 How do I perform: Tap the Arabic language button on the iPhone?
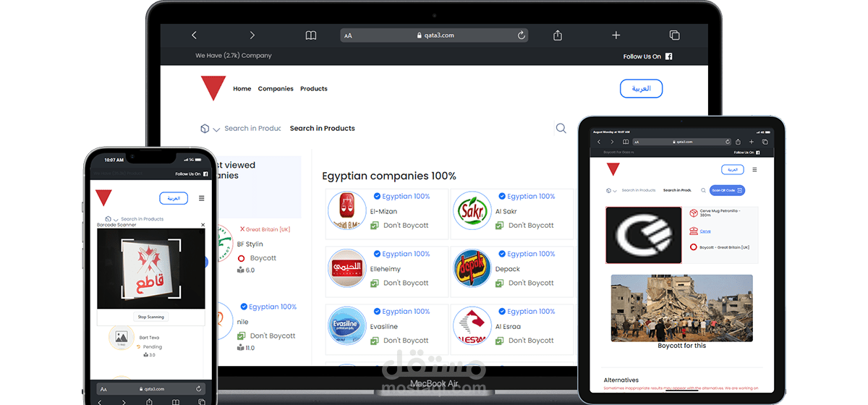point(174,198)
